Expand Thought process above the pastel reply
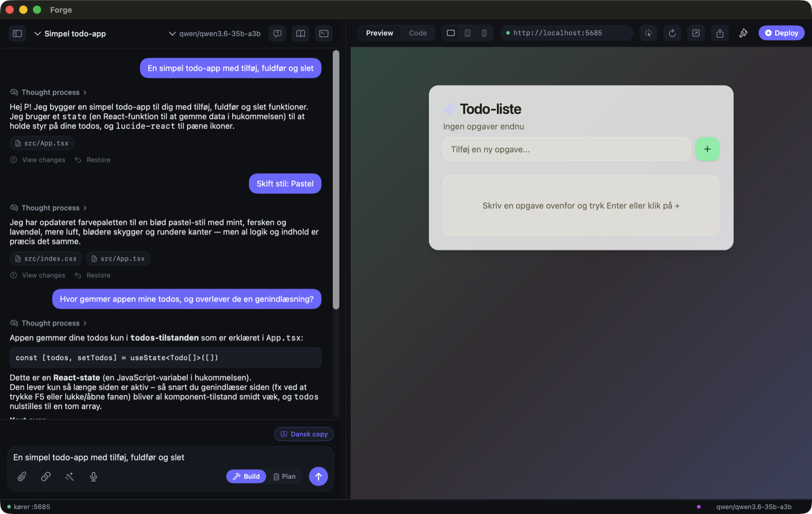The height and width of the screenshot is (514, 812). point(49,208)
